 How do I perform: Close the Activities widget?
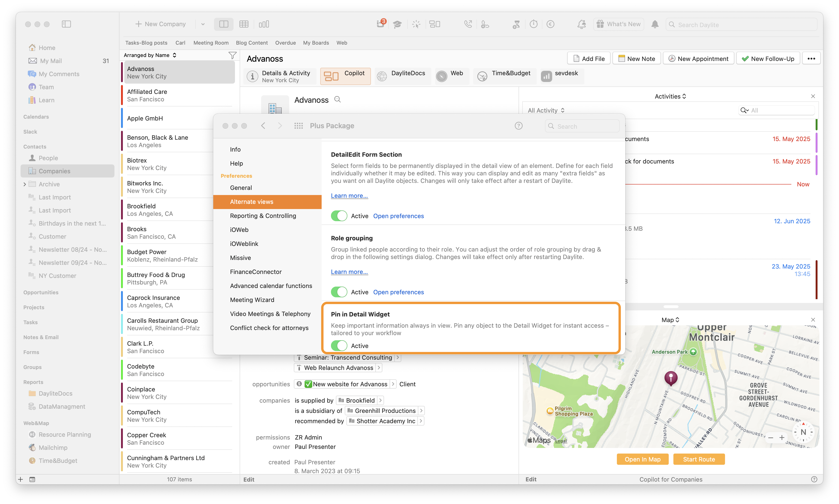[x=813, y=96]
